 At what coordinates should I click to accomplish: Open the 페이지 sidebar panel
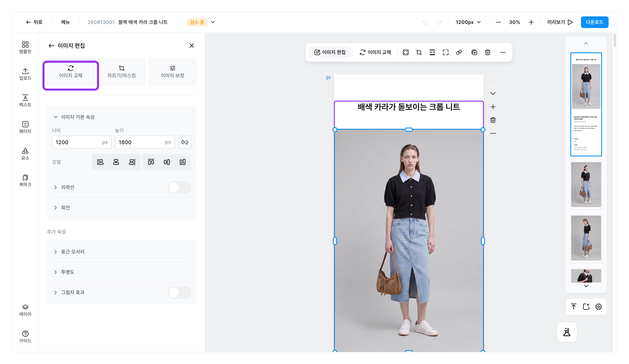click(x=25, y=127)
